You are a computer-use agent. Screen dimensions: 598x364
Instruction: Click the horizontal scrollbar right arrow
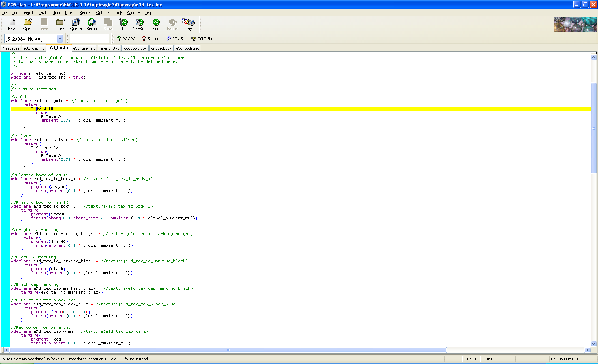click(x=587, y=350)
